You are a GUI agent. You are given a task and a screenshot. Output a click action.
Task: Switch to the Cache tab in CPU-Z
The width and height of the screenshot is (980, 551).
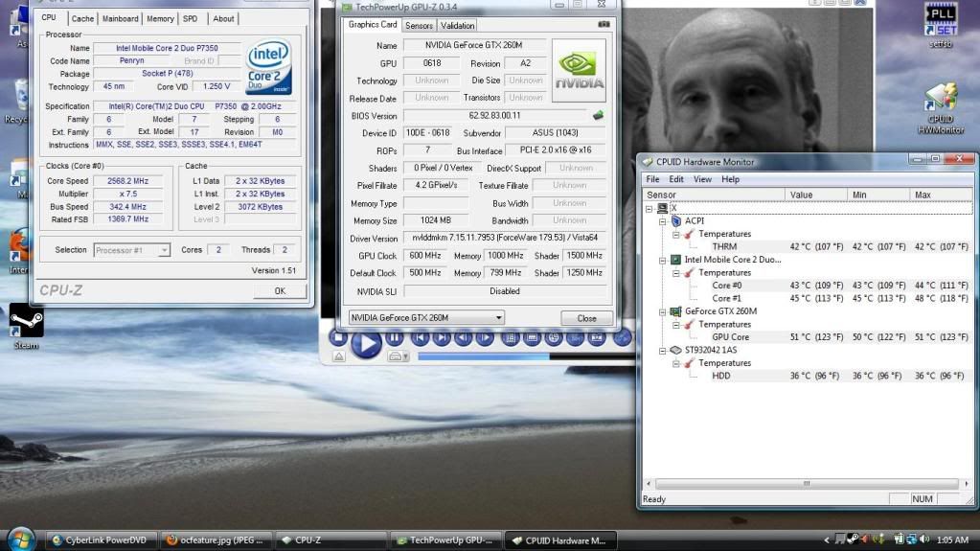coord(82,19)
